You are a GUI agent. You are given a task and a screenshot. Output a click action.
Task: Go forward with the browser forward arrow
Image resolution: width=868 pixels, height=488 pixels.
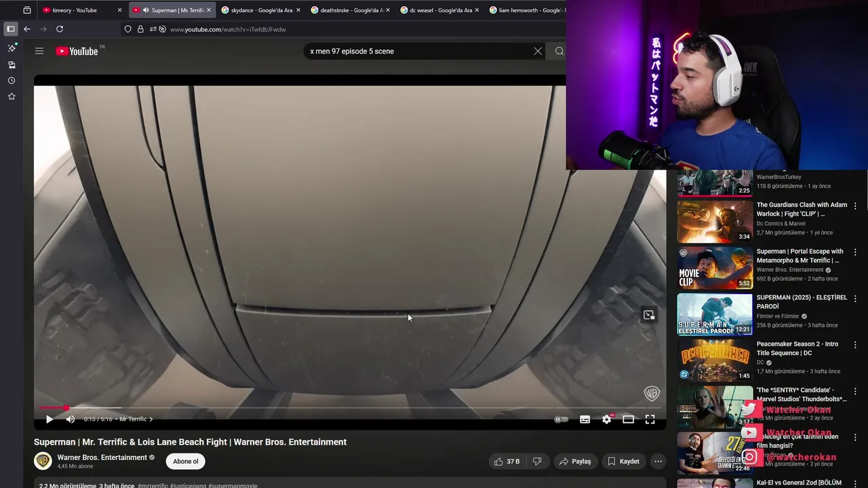point(43,29)
